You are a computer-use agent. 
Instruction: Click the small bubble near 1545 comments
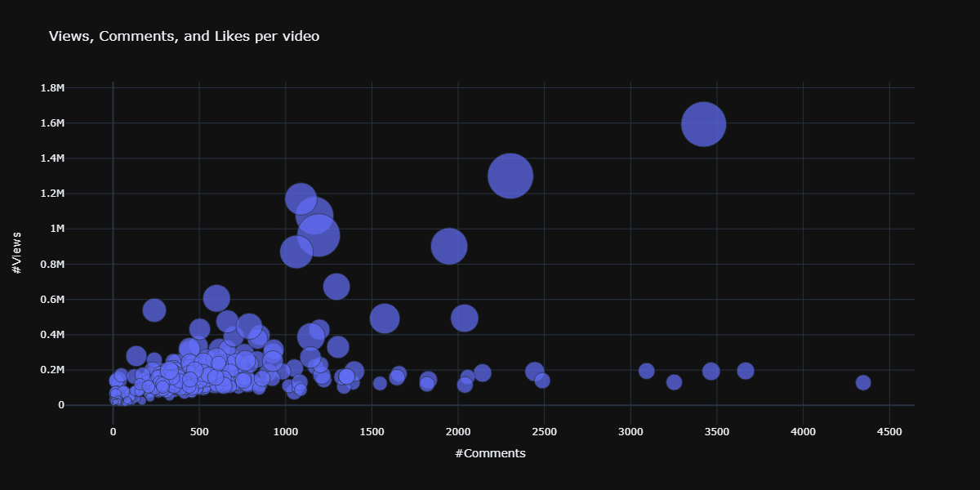[x=379, y=383]
